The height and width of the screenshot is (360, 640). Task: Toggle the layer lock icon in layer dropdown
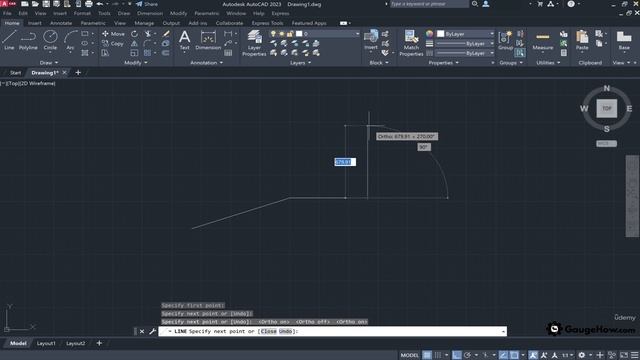(290, 34)
